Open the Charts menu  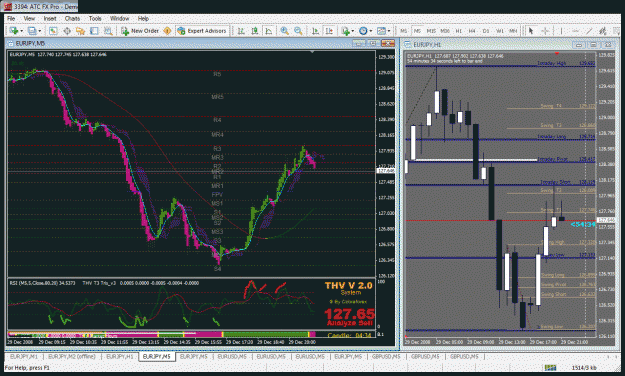tap(72, 18)
